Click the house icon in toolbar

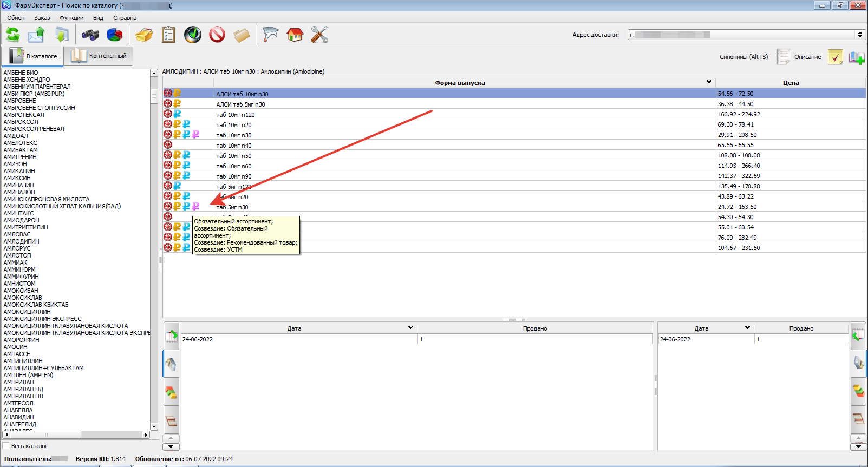[295, 35]
